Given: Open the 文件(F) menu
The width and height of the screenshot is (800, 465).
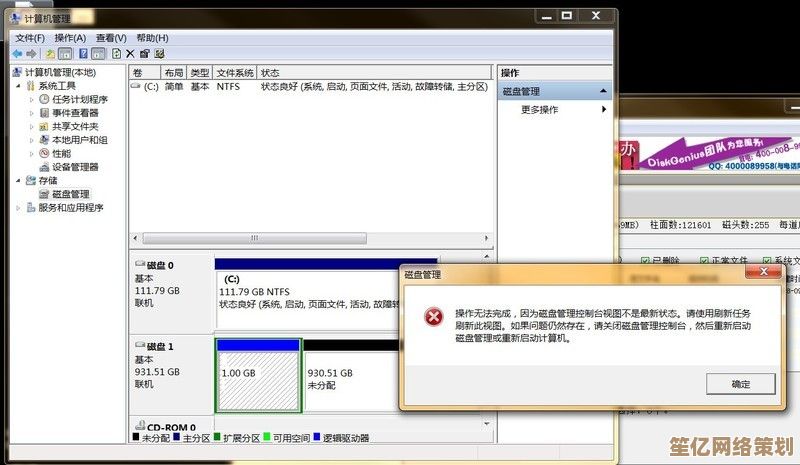Looking at the screenshot, I should tap(30, 38).
